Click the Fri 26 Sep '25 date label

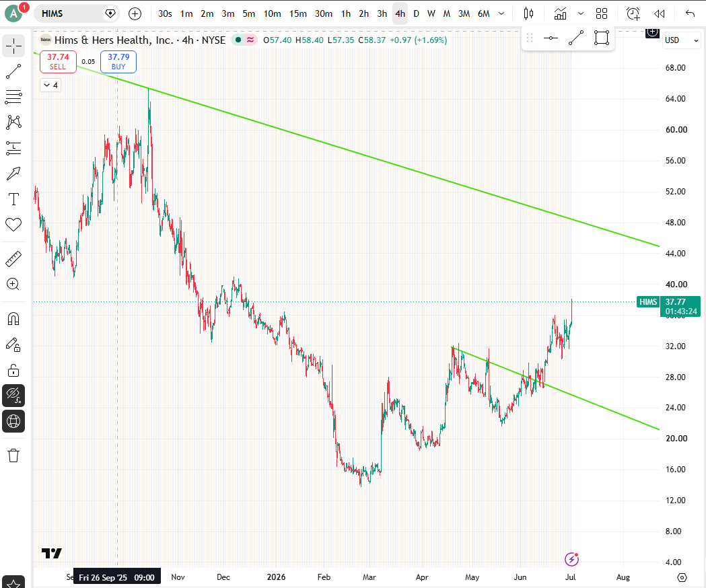point(117,577)
